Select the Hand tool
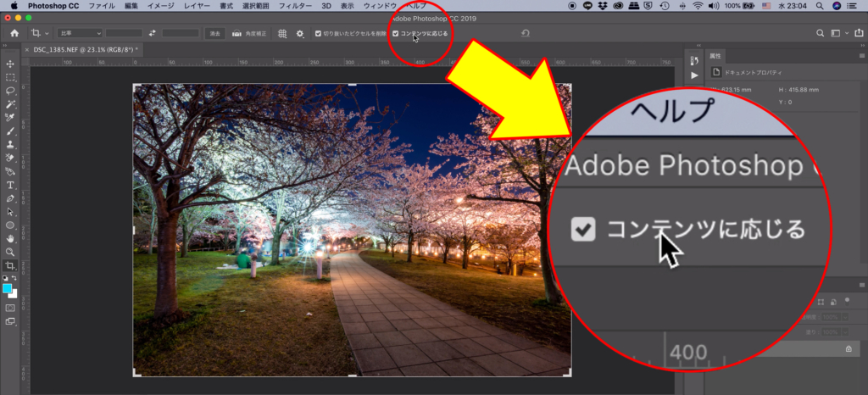The image size is (868, 395). (x=10, y=238)
